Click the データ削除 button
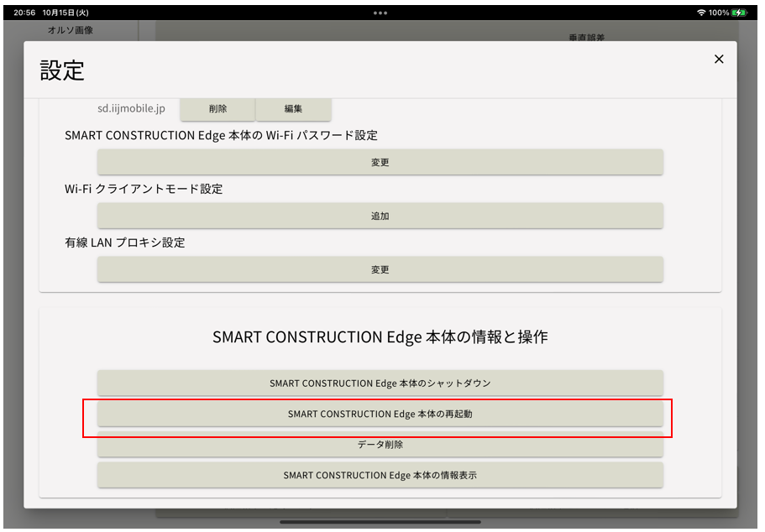This screenshot has height=532, width=765. 380,445
